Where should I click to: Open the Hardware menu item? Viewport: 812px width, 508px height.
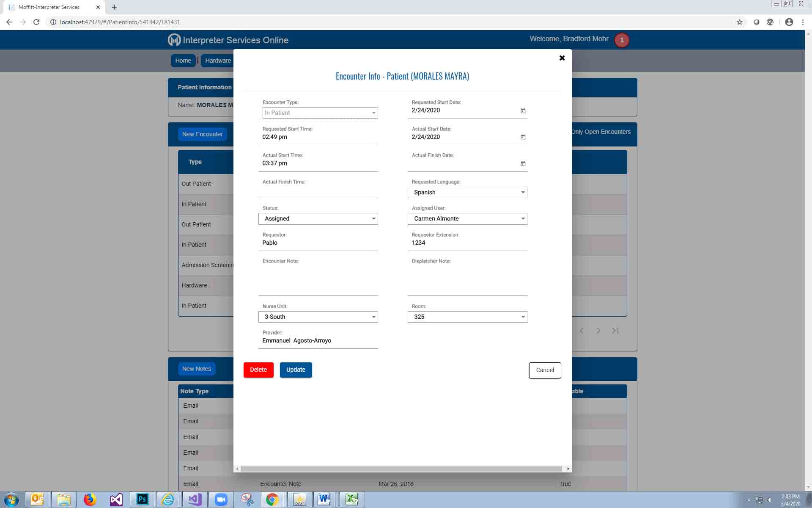tap(218, 61)
